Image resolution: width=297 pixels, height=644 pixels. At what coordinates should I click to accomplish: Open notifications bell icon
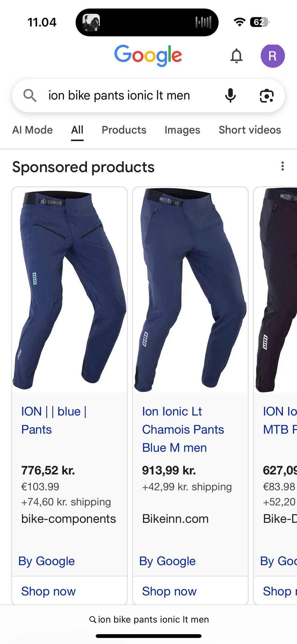(x=237, y=56)
